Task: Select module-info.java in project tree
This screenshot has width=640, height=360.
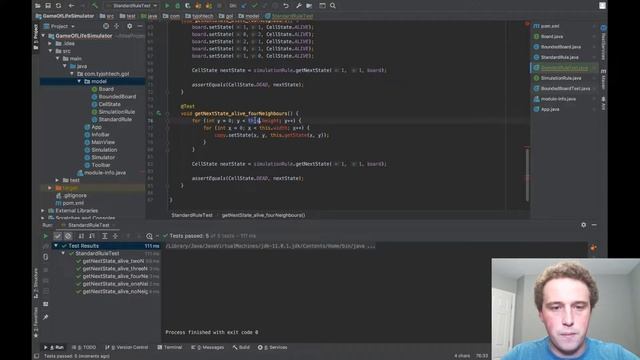Action: [102, 173]
